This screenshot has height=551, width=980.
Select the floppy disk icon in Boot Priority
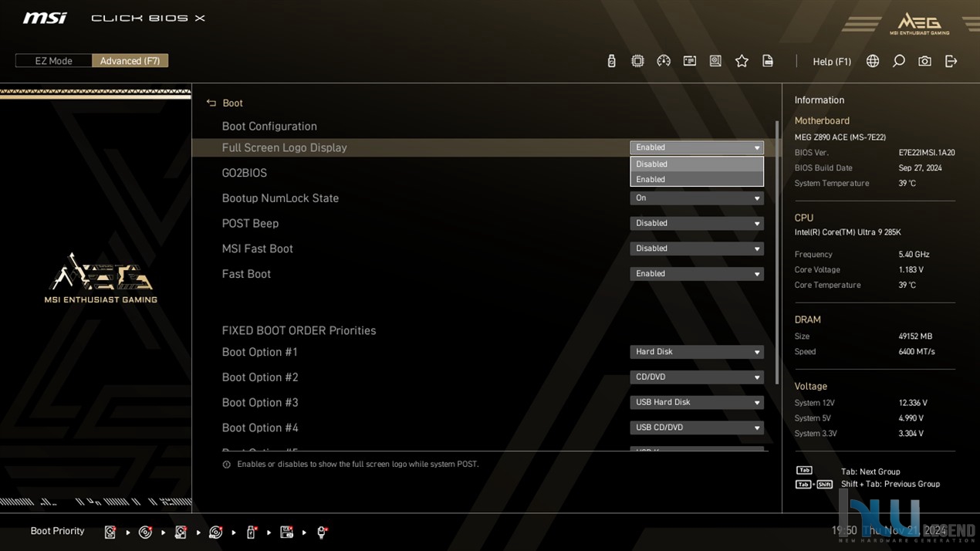[x=286, y=532]
